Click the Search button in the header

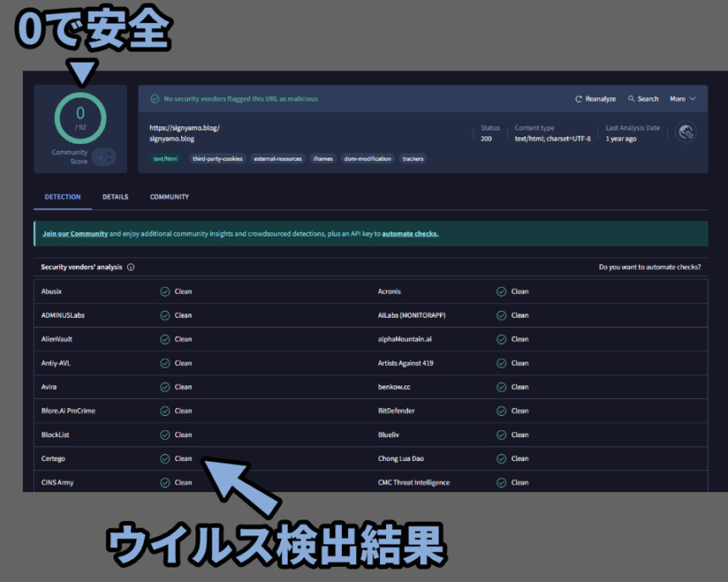(643, 99)
